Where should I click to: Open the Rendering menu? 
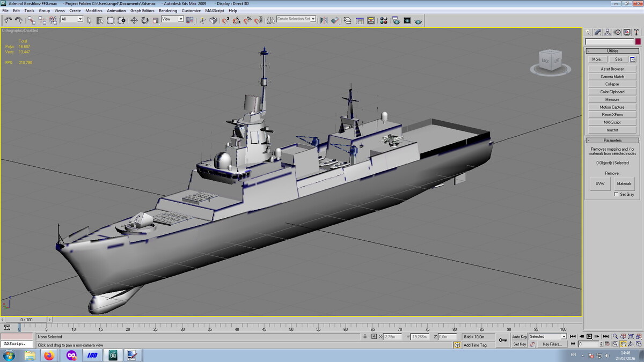click(x=167, y=11)
